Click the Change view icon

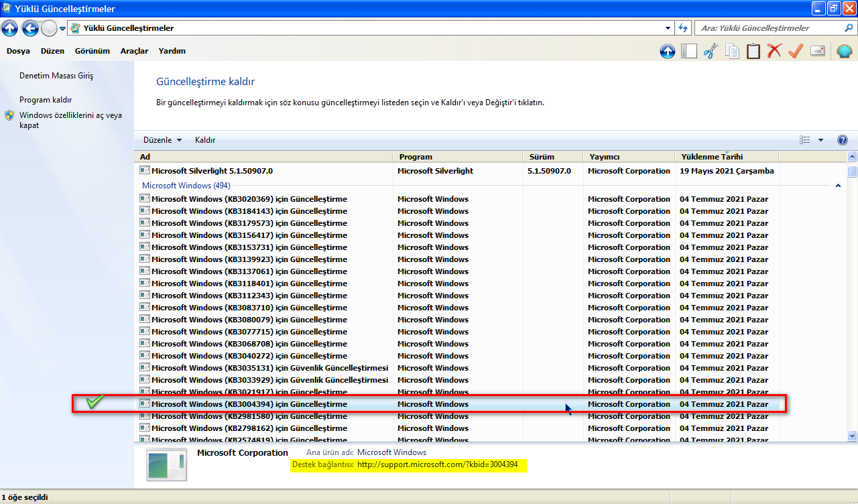tap(805, 140)
